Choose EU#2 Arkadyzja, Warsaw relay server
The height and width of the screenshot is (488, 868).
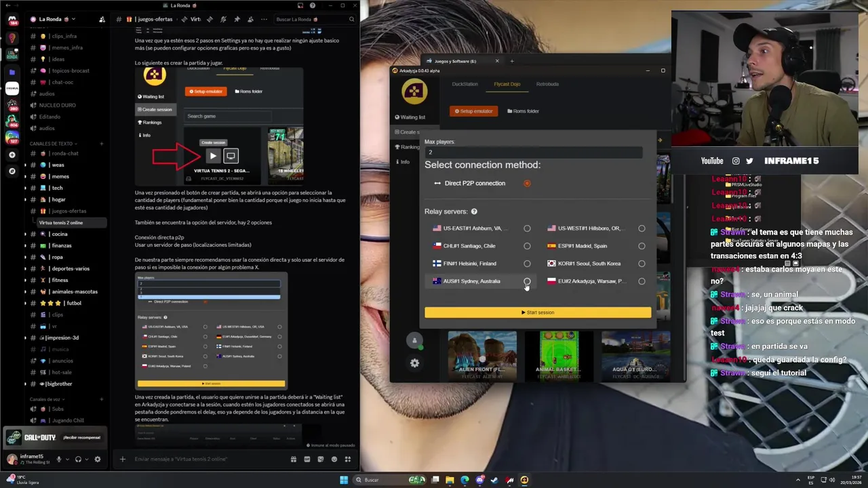click(x=642, y=281)
